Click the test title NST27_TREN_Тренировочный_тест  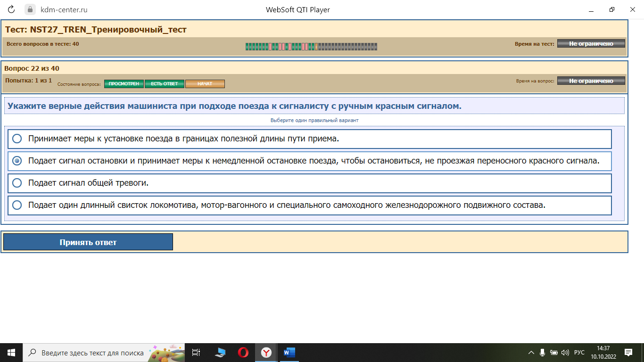click(96, 30)
